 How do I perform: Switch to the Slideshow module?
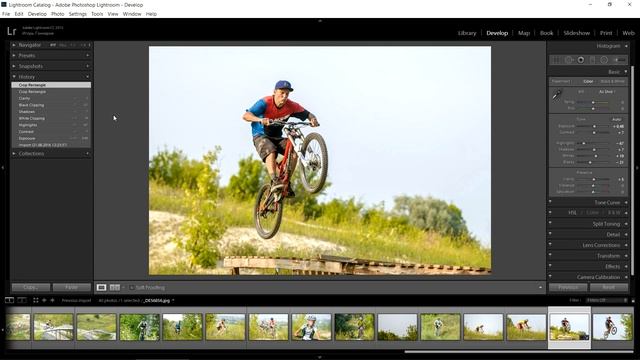coord(576,33)
